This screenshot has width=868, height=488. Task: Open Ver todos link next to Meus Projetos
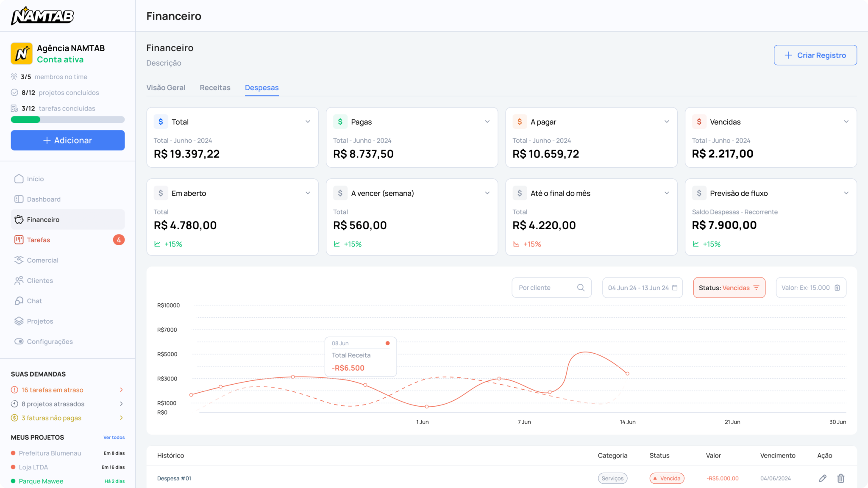coord(114,437)
